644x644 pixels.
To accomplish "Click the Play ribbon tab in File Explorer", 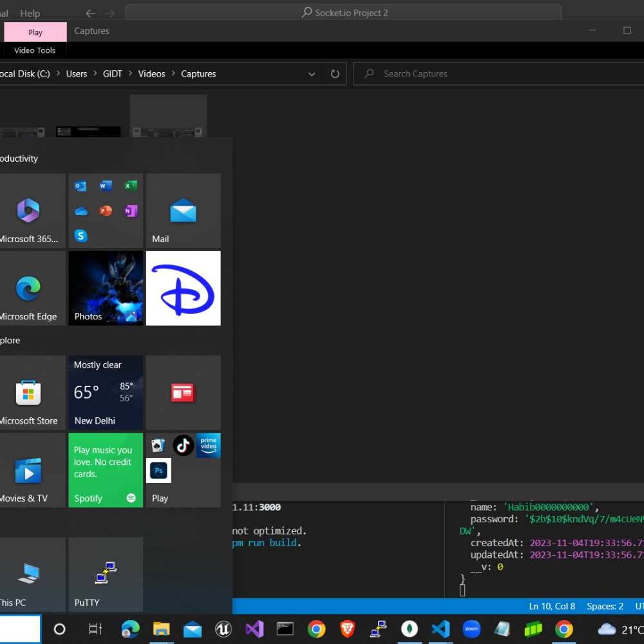I will point(35,32).
